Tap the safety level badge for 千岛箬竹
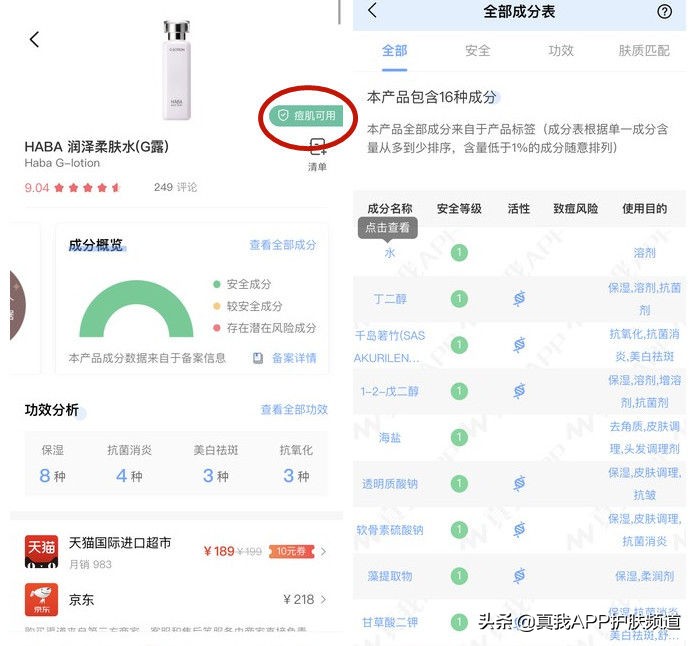696x646 pixels. point(459,345)
